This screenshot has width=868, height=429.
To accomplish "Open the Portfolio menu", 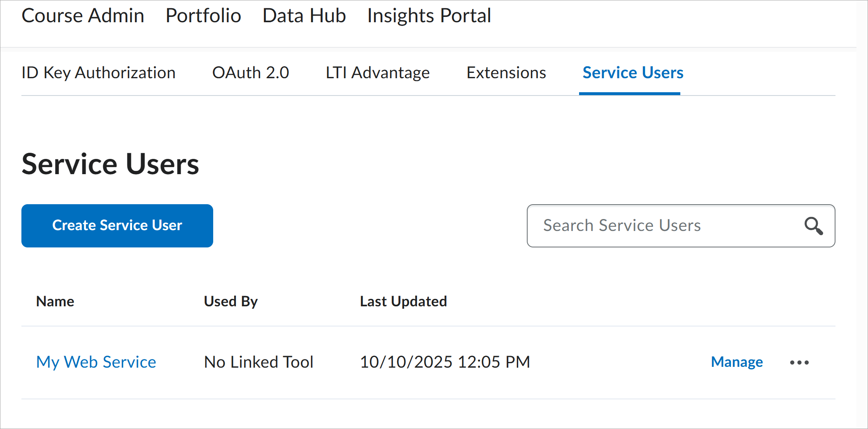I will point(203,16).
